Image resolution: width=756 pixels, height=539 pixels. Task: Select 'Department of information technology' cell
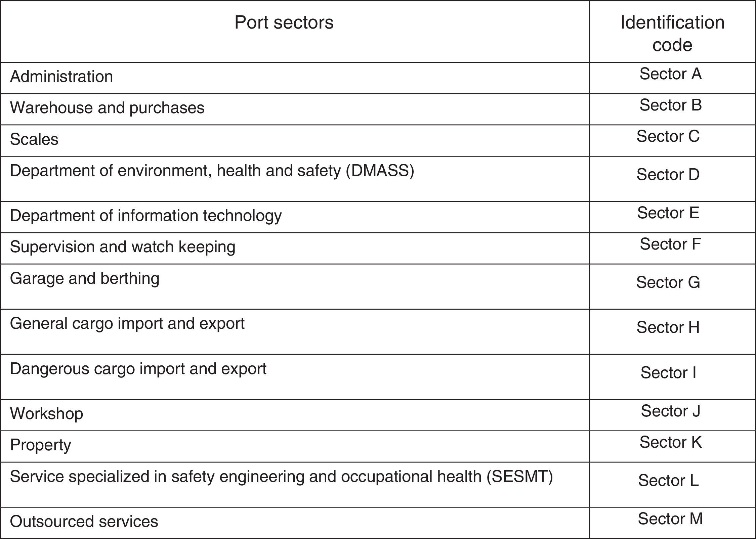click(x=146, y=216)
